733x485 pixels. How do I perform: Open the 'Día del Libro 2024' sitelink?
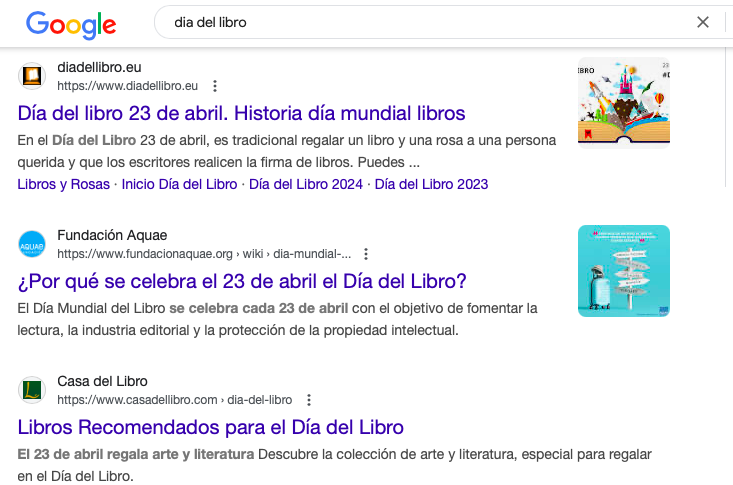(306, 184)
